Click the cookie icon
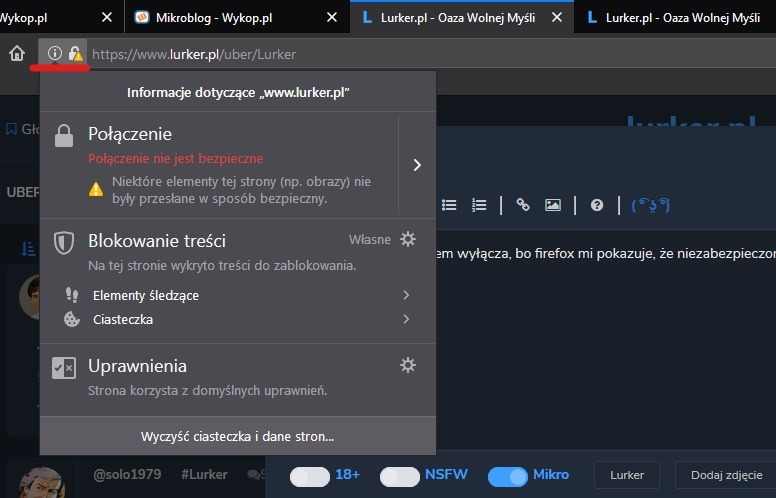 point(72,319)
